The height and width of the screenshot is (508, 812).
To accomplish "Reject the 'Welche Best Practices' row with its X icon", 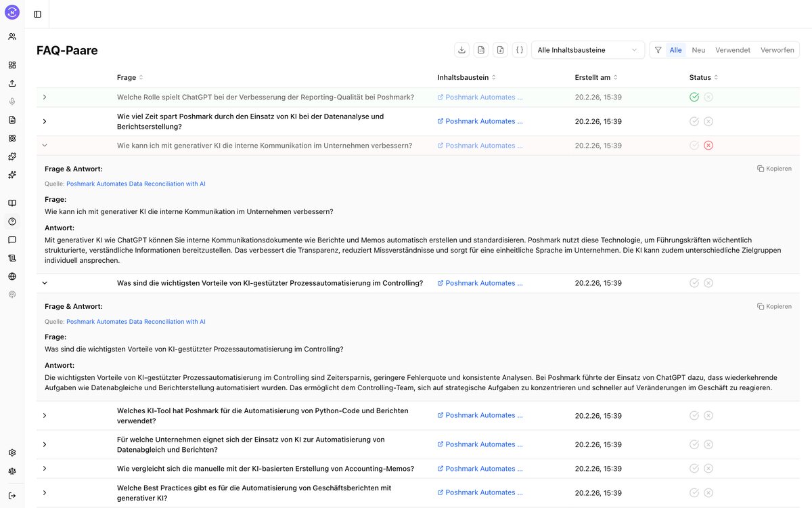I will pyautogui.click(x=708, y=492).
